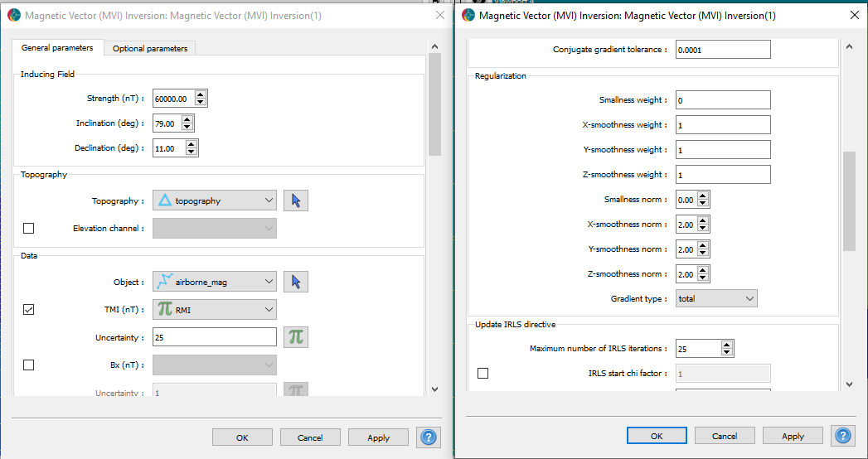Click Apply in the left inversion window

point(378,437)
